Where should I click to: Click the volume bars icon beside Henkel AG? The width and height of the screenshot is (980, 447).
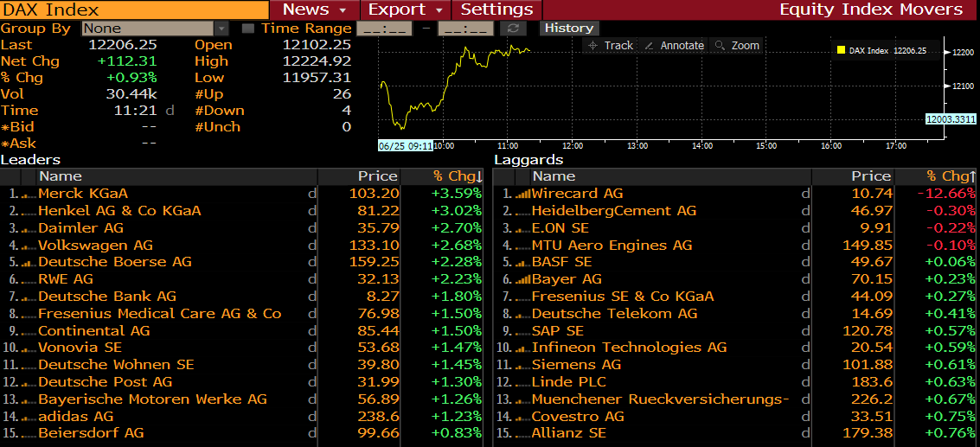point(29,211)
